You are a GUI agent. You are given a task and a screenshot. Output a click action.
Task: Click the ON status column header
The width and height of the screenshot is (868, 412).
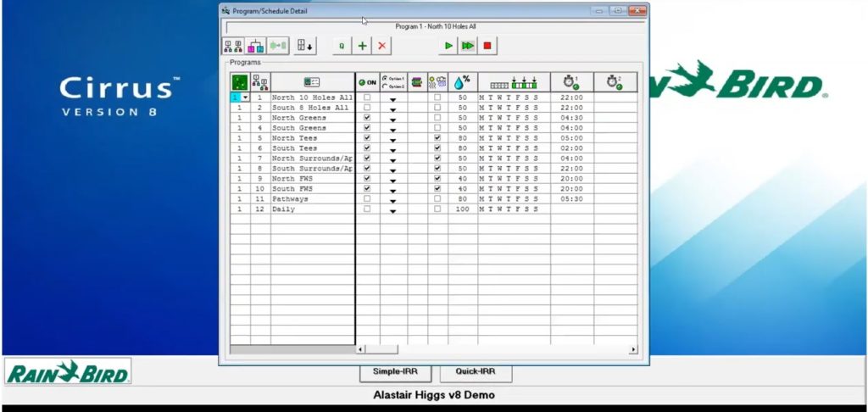click(367, 82)
